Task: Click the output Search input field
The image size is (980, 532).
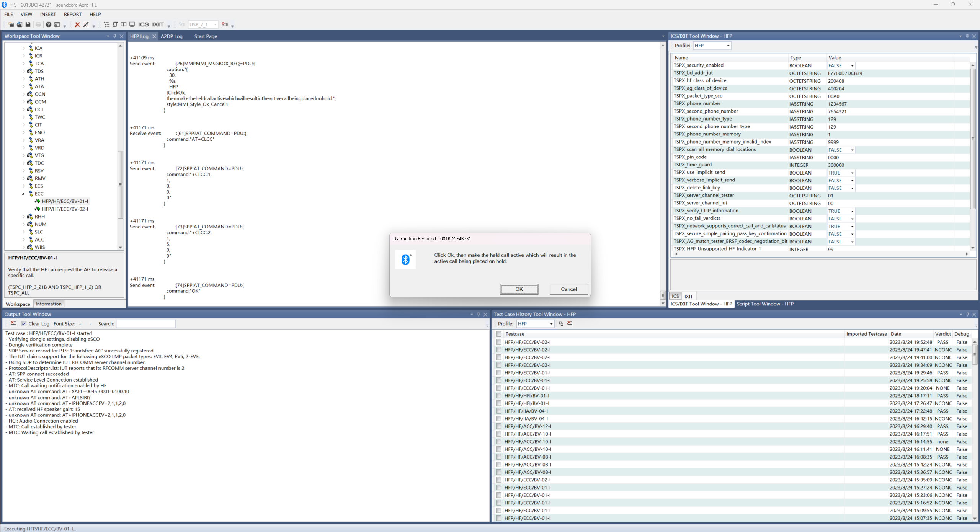Action: (x=145, y=324)
